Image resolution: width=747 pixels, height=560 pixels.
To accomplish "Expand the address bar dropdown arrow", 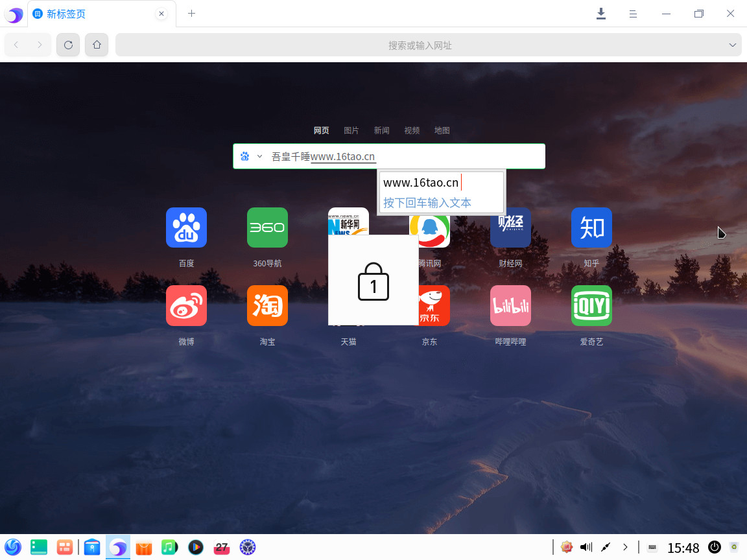I will 733,45.
